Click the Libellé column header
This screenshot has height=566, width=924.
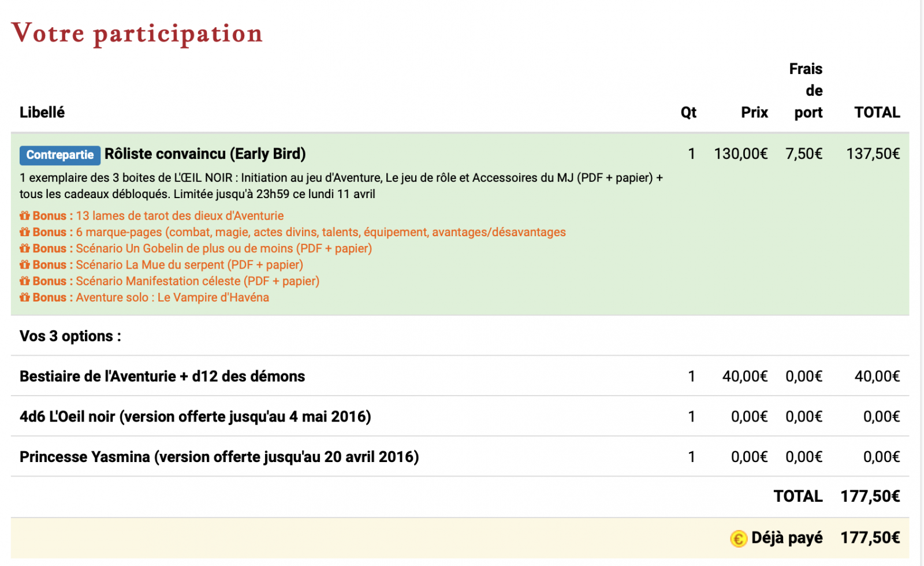point(42,113)
